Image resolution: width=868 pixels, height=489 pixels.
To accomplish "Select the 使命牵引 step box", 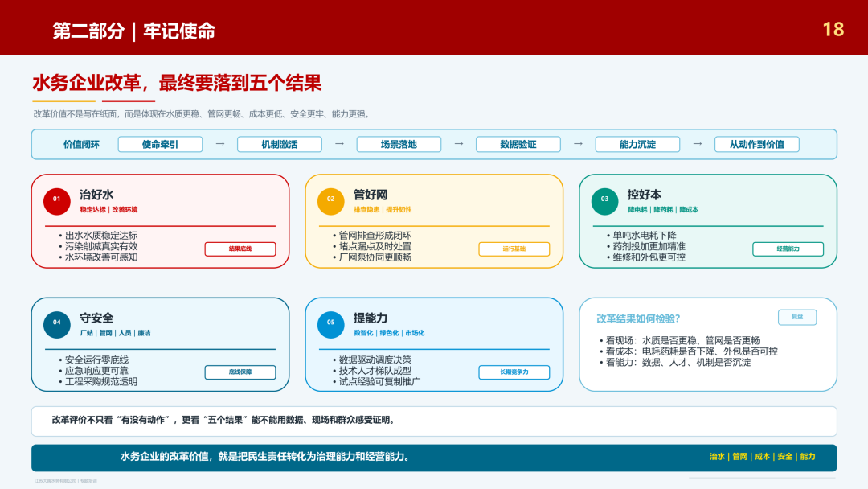I will pyautogui.click(x=160, y=145).
